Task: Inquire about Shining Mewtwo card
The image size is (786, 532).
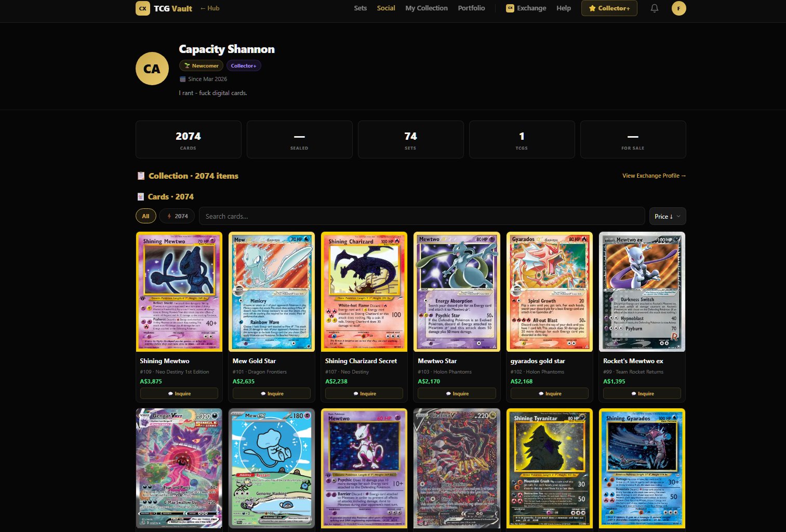Action: pos(179,393)
